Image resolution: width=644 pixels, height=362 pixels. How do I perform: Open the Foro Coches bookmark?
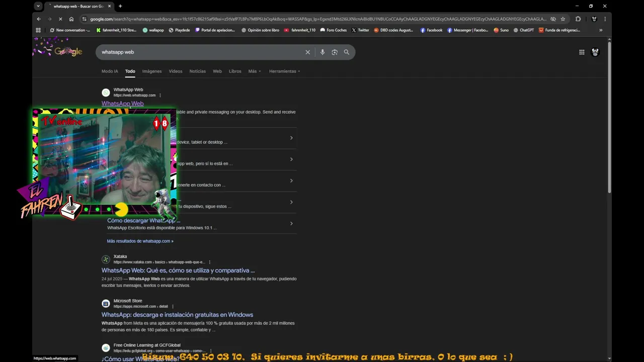tap(333, 30)
